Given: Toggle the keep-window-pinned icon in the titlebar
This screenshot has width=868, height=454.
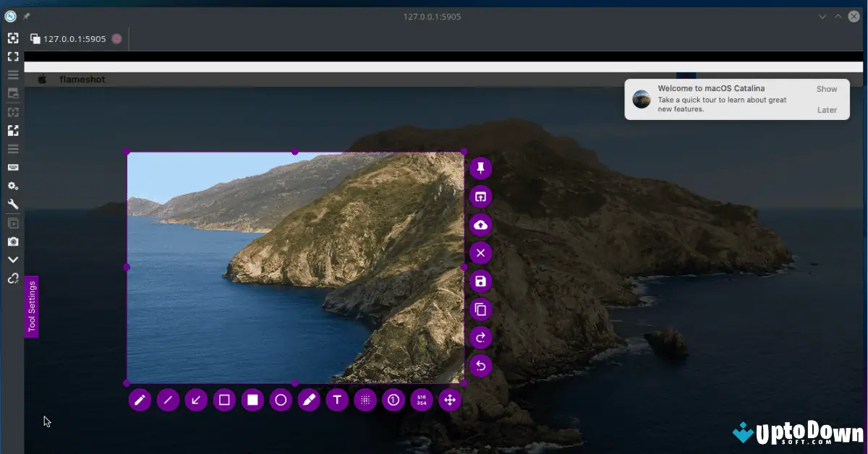Looking at the screenshot, I should (x=26, y=16).
